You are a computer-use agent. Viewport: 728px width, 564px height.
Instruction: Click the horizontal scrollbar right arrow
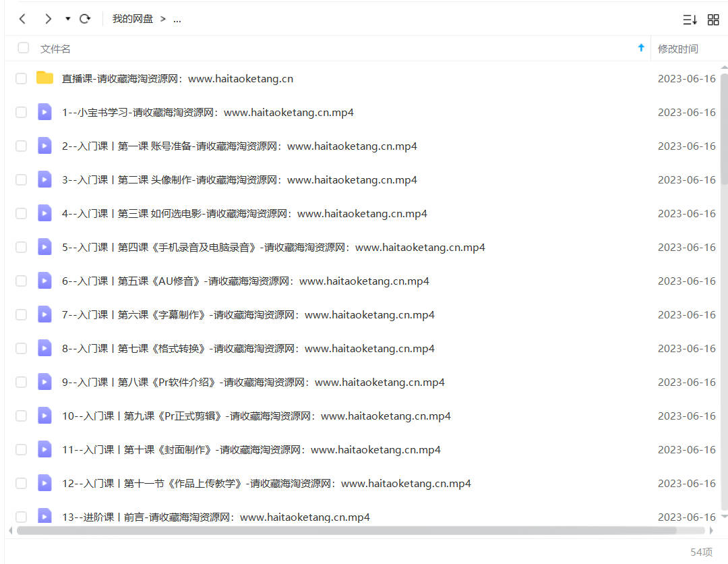pyautogui.click(x=711, y=530)
